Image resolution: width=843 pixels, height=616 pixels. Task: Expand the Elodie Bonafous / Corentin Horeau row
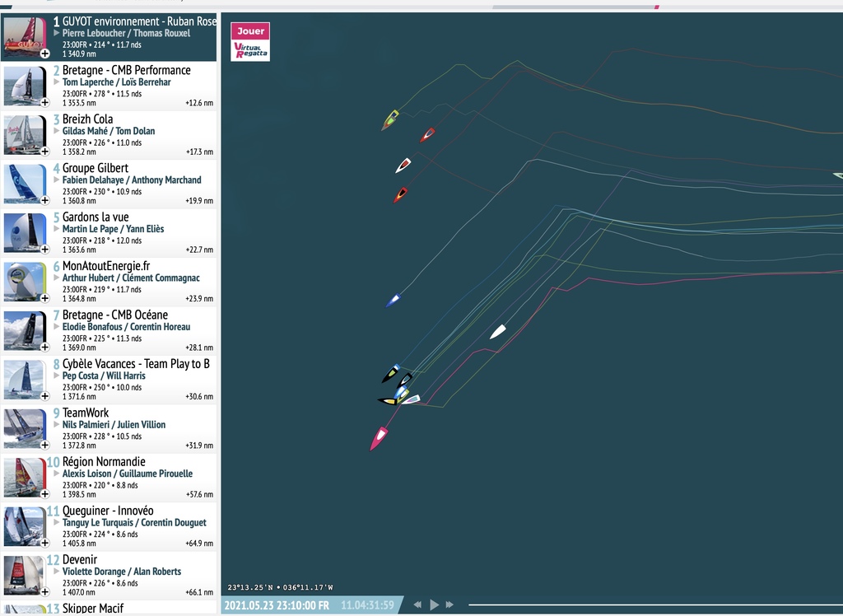pos(57,327)
